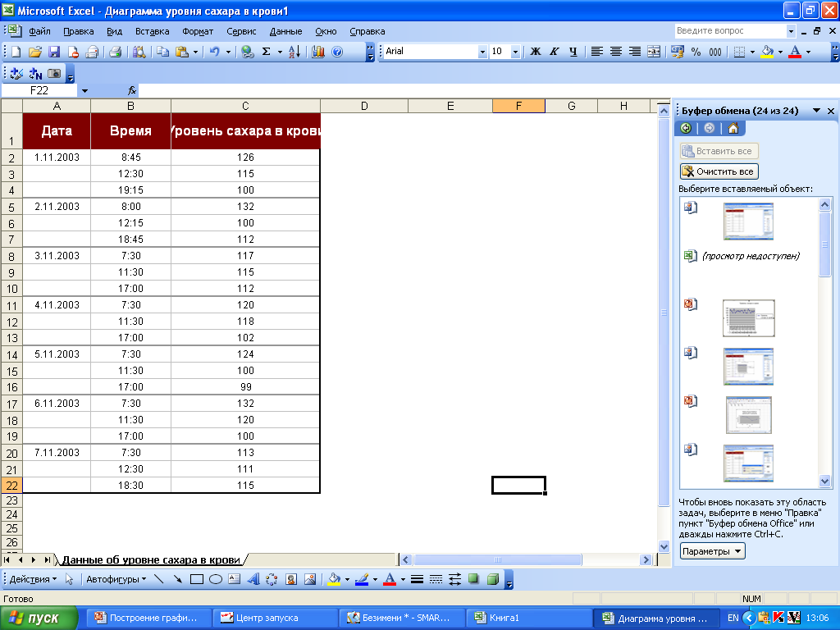Click the yellow fill color swatch in formatting toolbar

pos(767,52)
